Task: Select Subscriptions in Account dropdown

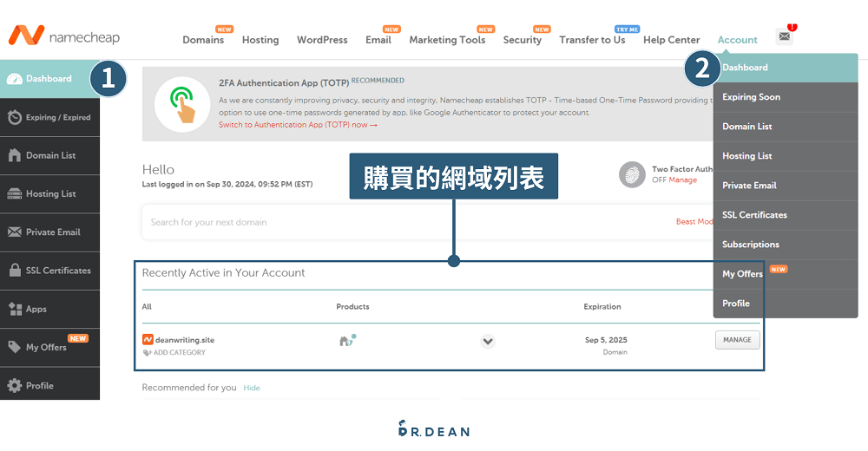Action: tap(786, 245)
